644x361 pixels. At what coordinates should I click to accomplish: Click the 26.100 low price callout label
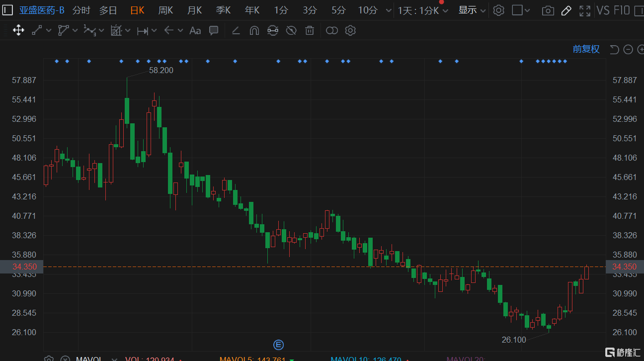click(514, 340)
